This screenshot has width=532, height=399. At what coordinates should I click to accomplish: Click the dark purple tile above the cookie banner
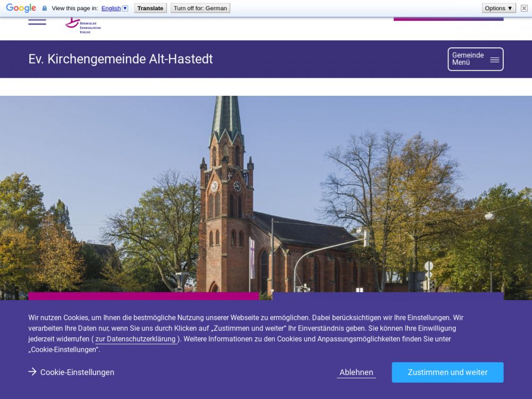[x=387, y=296]
